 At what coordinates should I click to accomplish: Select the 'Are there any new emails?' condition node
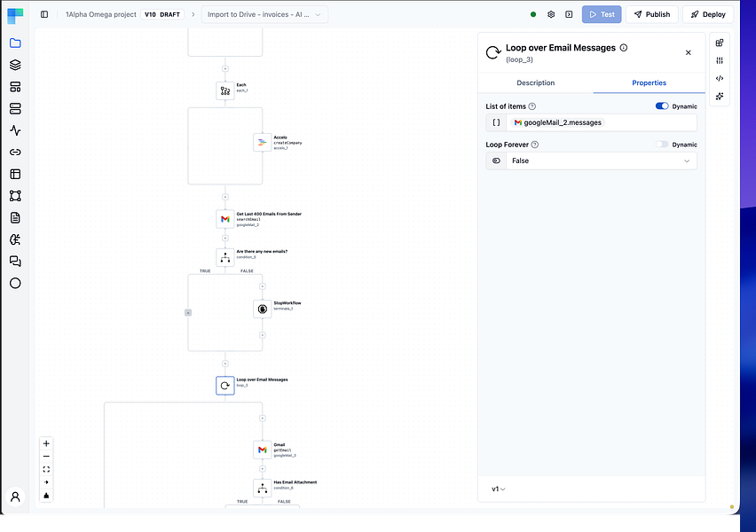click(225, 257)
